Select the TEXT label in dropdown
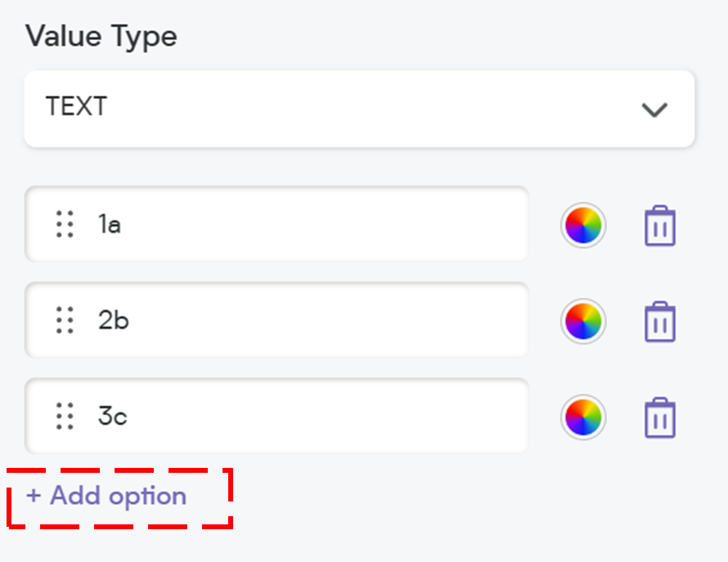The width and height of the screenshot is (728, 562). click(77, 106)
